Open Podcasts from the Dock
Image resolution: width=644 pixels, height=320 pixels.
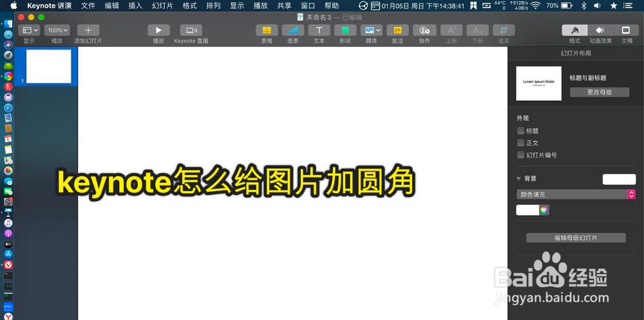coord(8,233)
